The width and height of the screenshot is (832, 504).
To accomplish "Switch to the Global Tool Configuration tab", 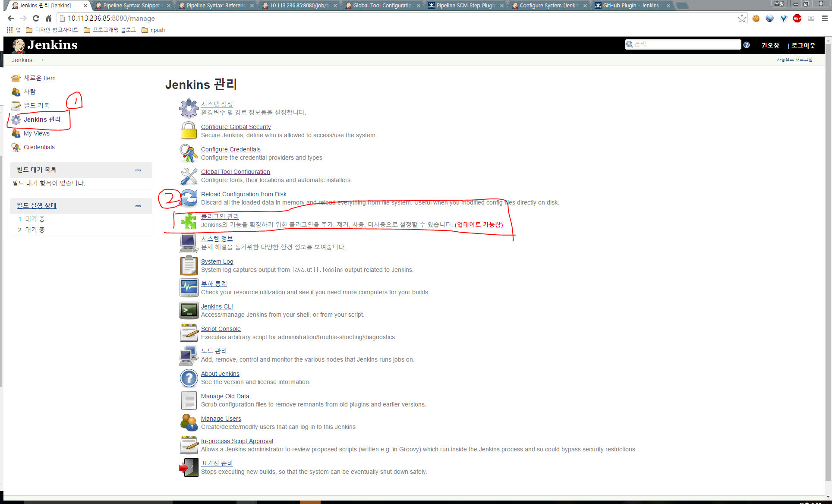I will [x=382, y=6].
